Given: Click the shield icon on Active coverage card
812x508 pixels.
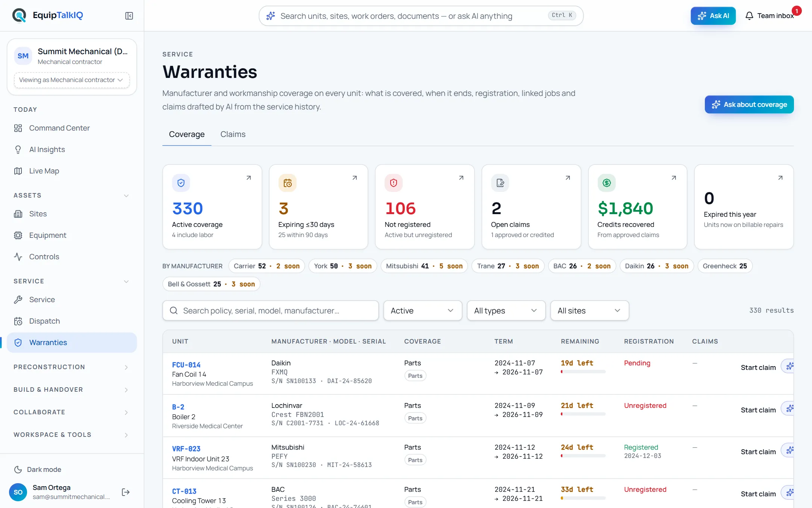Looking at the screenshot, I should 181,183.
